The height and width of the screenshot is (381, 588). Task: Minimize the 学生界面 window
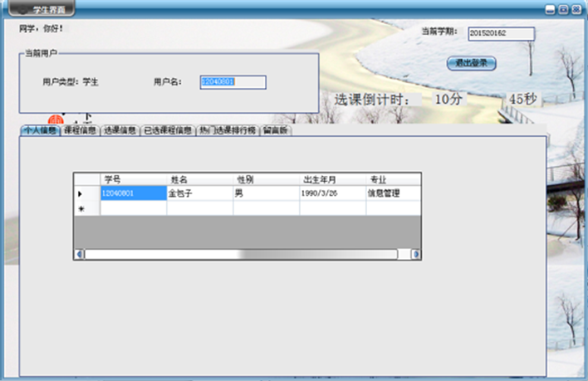(x=550, y=9)
